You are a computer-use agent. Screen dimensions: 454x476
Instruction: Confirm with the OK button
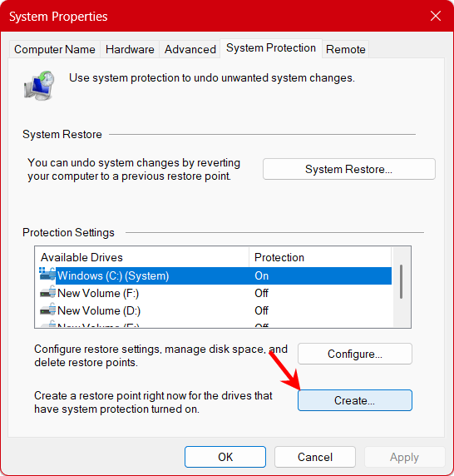tap(225, 457)
